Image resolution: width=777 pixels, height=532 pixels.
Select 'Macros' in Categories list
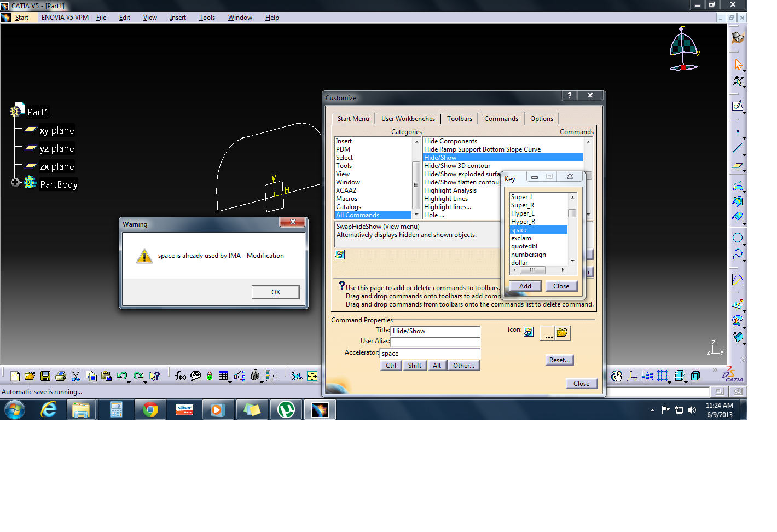click(x=346, y=199)
